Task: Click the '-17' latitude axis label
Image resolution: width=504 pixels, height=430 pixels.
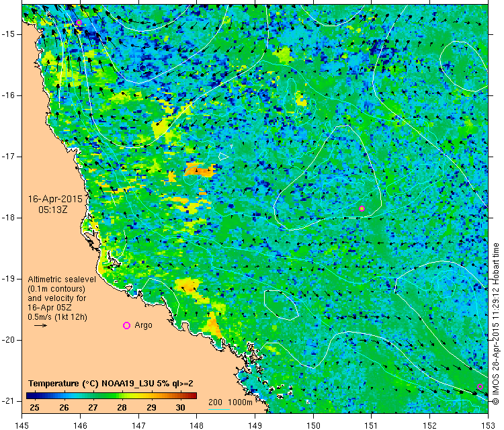Action: point(7,157)
